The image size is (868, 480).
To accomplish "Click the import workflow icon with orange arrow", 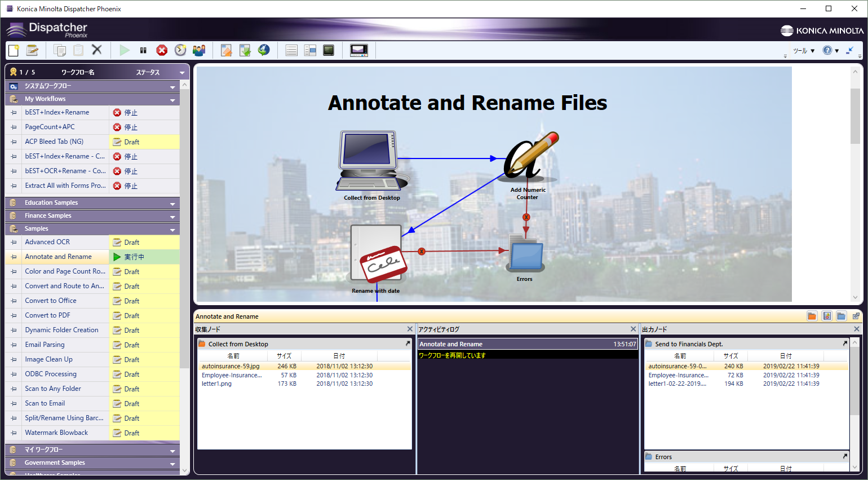I will pos(227,50).
